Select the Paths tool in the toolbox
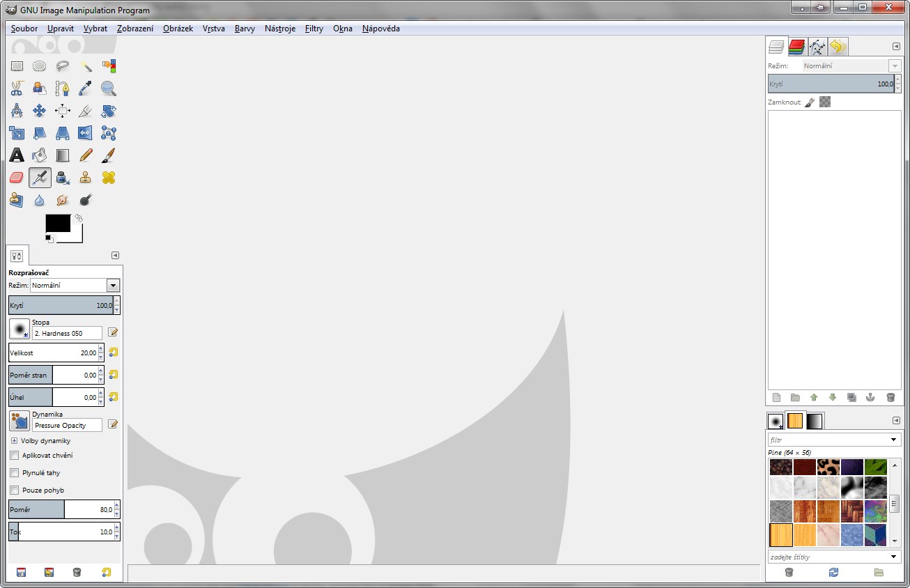Image resolution: width=910 pixels, height=588 pixels. coord(63,88)
